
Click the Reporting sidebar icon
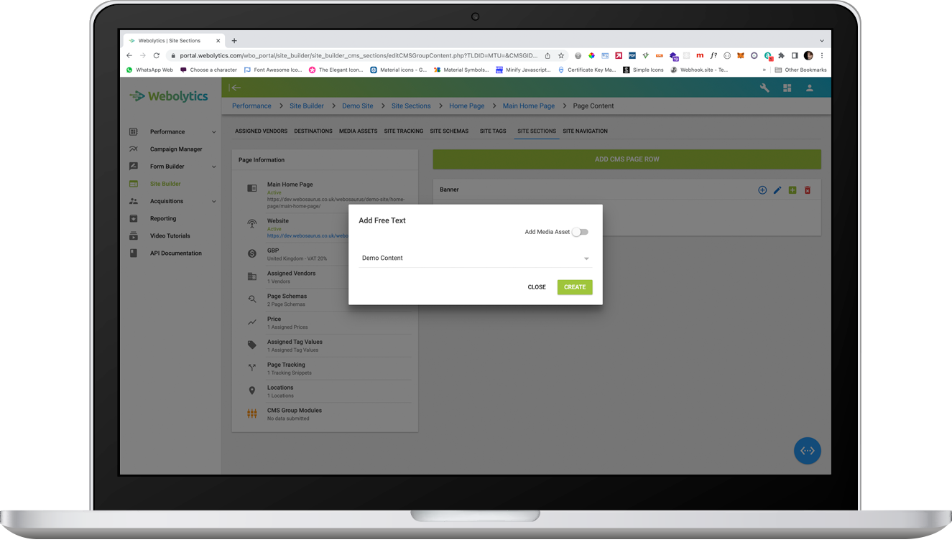tap(133, 218)
